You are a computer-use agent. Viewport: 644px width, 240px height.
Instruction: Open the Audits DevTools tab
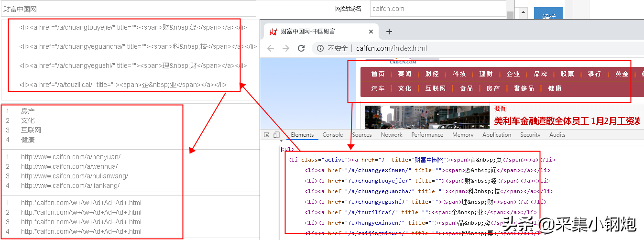[x=557, y=135]
